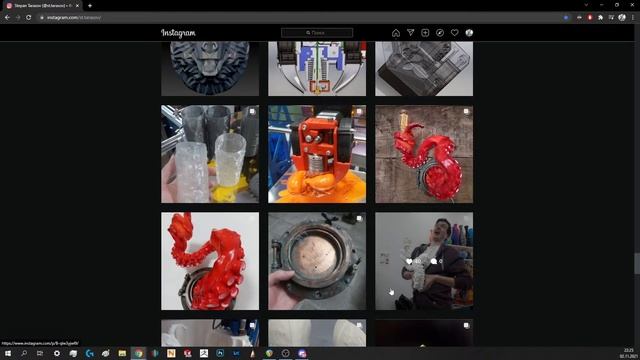Open the Logitech G app on taskbar
The image size is (640, 360).
point(89,353)
